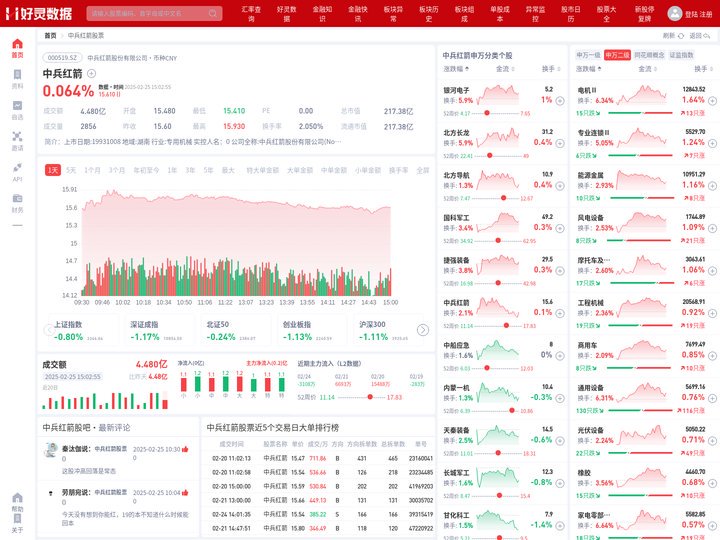This screenshot has width=720, height=540.
Task: Select the 1年 chart range
Action: [172, 170]
